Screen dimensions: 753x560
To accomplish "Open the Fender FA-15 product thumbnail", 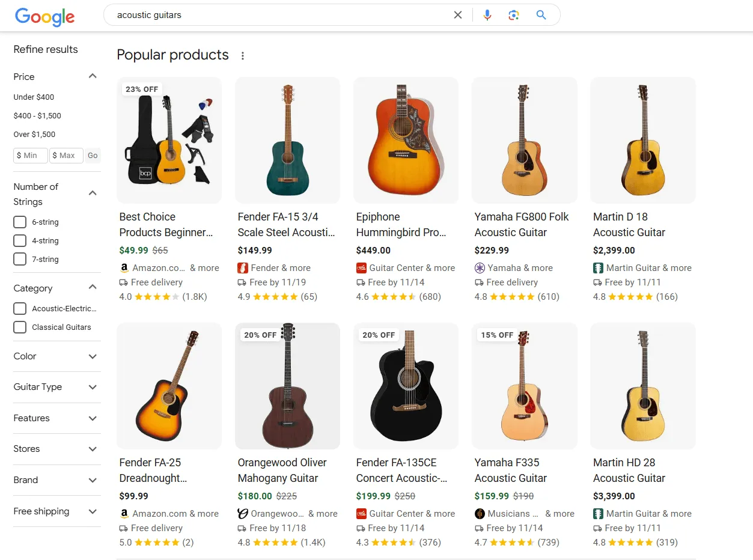I will 287,140.
